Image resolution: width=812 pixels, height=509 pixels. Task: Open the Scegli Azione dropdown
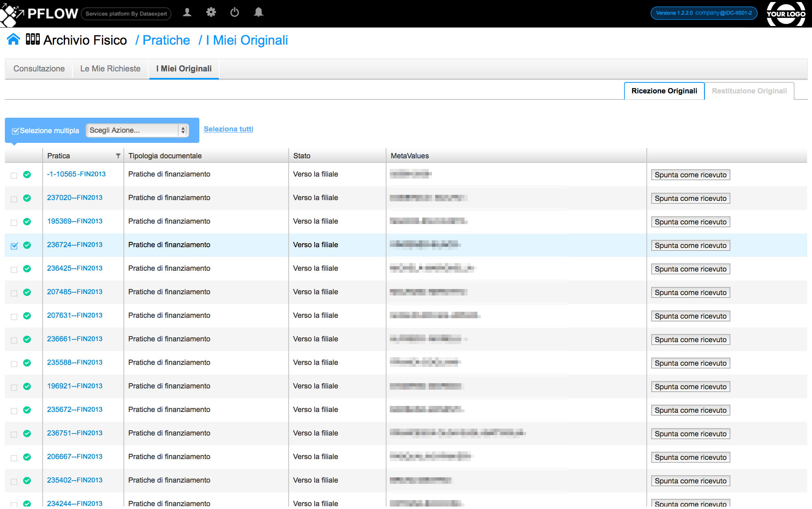(137, 130)
